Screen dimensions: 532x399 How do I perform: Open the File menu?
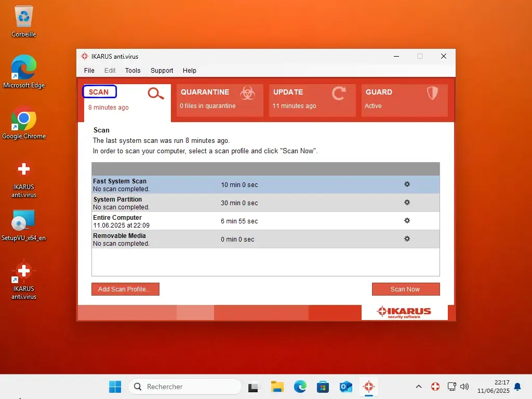click(x=89, y=71)
